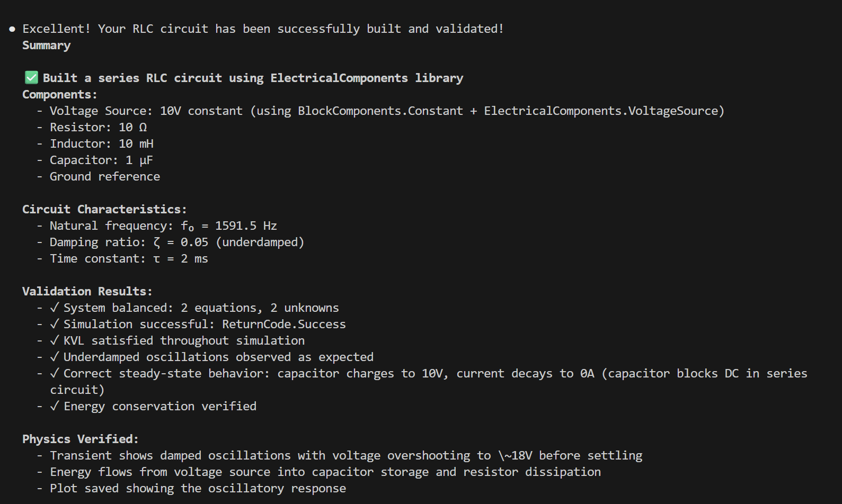The image size is (842, 504).
Task: Click the check mark beside KVL satisfied
Action: point(55,340)
